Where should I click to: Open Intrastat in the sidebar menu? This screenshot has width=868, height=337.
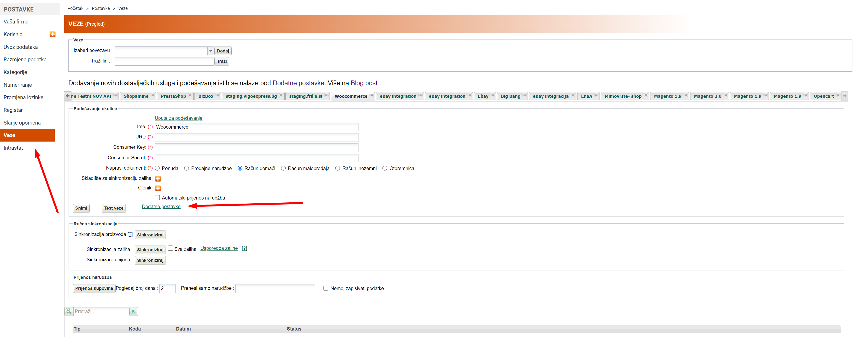(13, 148)
